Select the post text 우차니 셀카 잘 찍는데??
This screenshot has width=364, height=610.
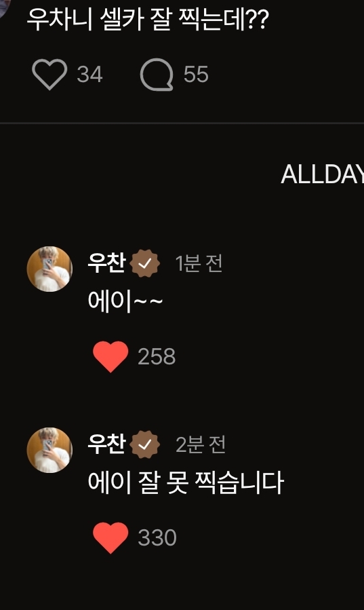[148, 20]
